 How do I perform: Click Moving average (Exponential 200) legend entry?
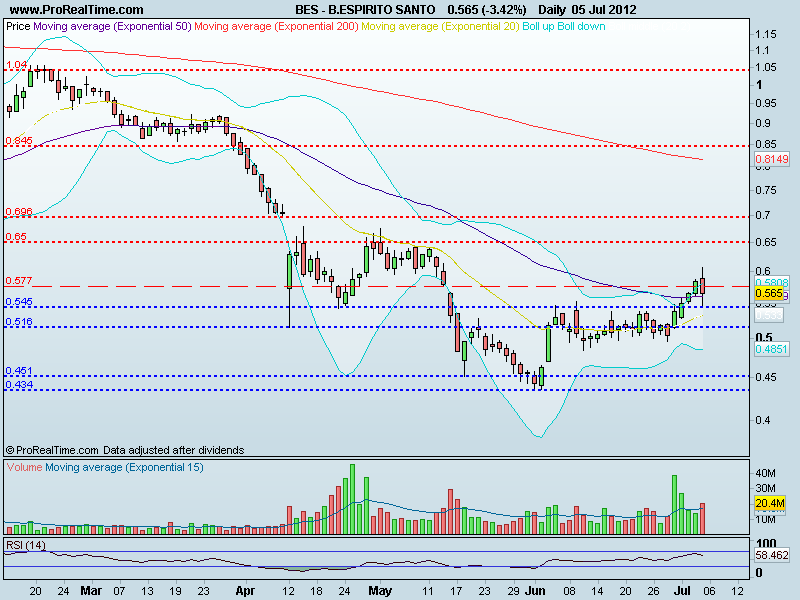pyautogui.click(x=277, y=27)
